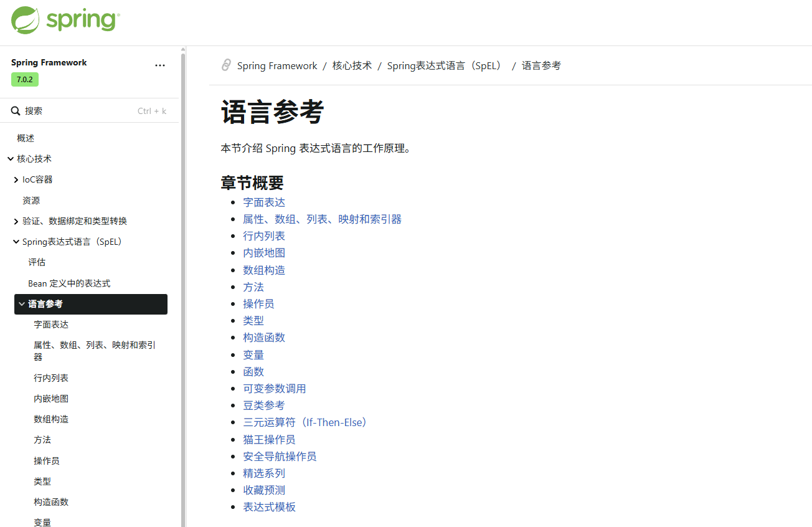Click the search magnifier icon
This screenshot has width=812, height=527.
click(x=16, y=111)
